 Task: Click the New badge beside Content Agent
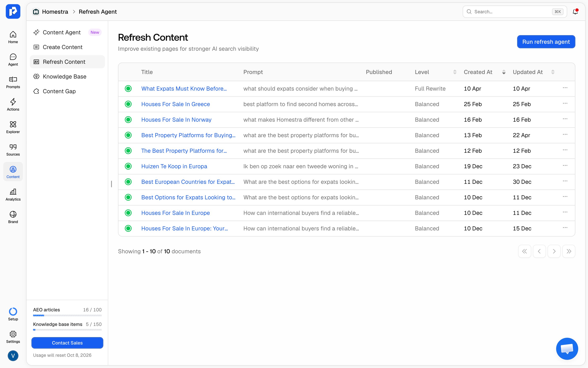(x=95, y=32)
